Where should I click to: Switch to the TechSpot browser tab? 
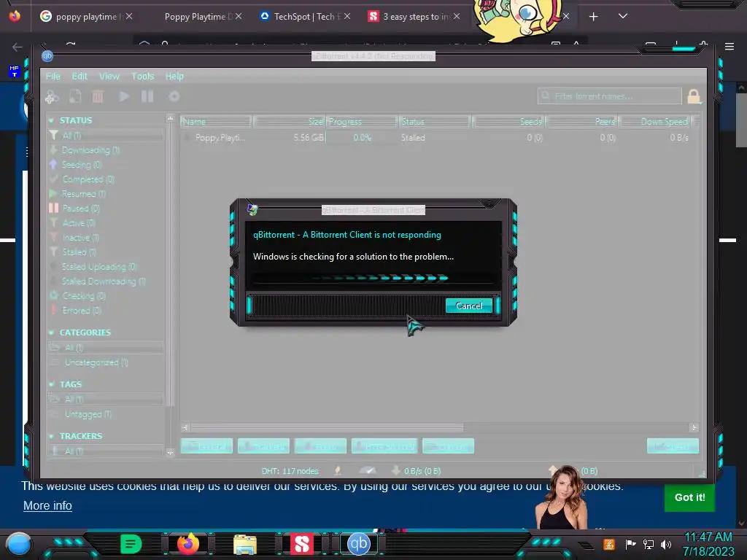click(305, 17)
